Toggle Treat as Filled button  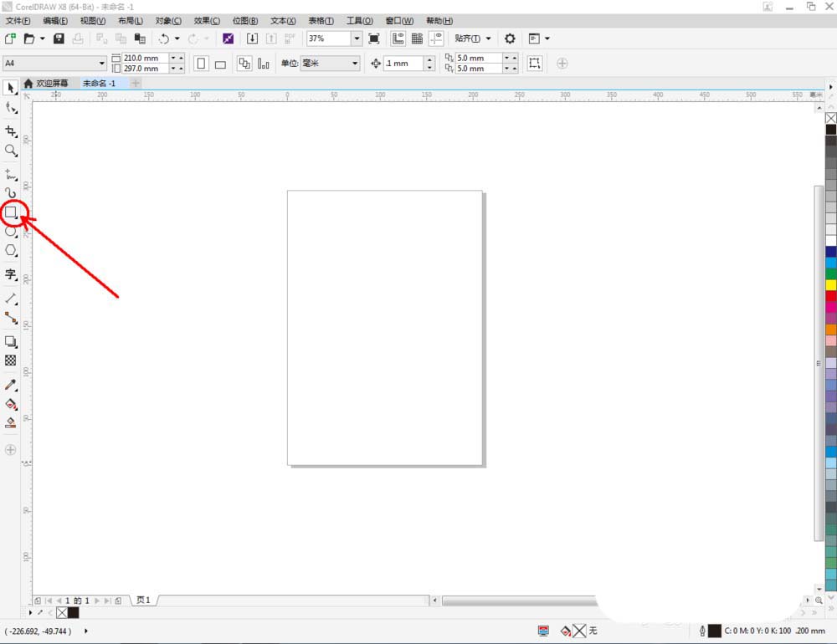[534, 63]
